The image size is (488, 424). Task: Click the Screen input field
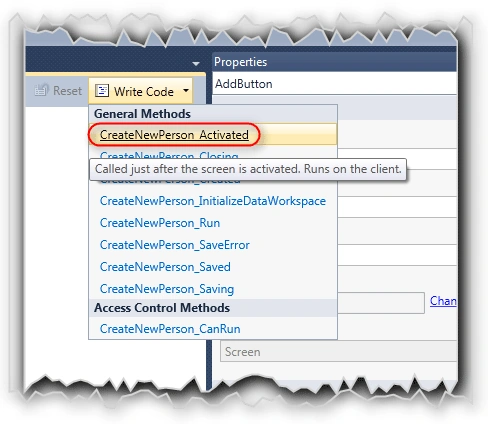[x=338, y=352]
